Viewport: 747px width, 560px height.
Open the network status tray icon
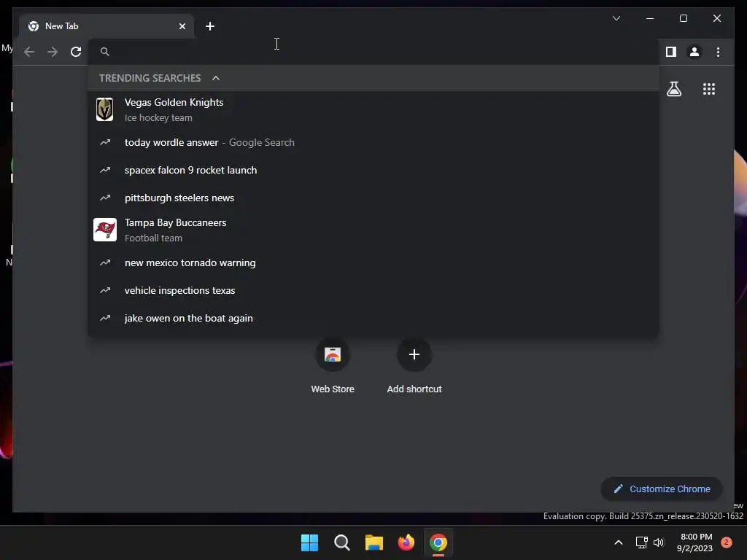tap(642, 542)
